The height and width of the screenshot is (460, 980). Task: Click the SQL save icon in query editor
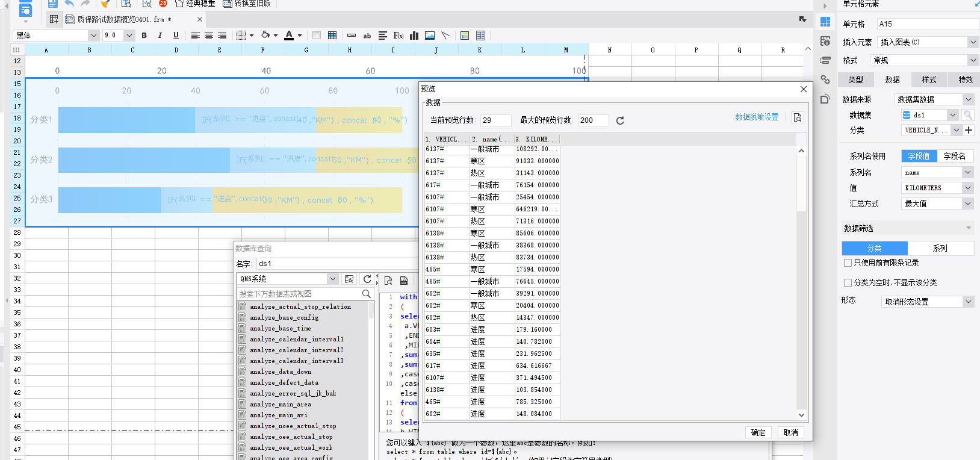click(404, 281)
